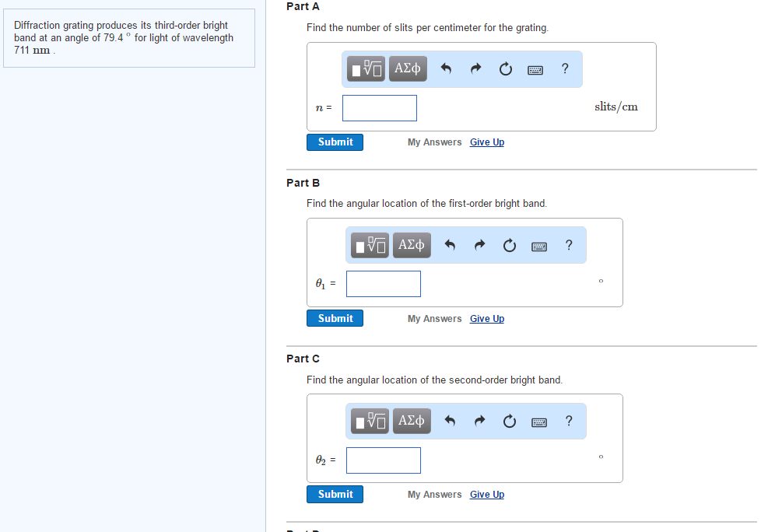This screenshot has width=775, height=532.
Task: Give up on Part B
Action: click(x=487, y=319)
